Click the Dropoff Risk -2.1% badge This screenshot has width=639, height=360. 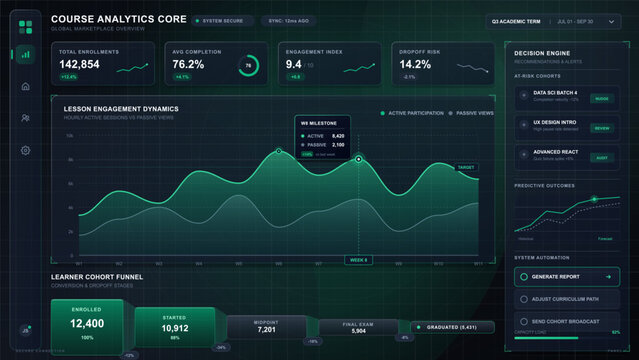[409, 77]
